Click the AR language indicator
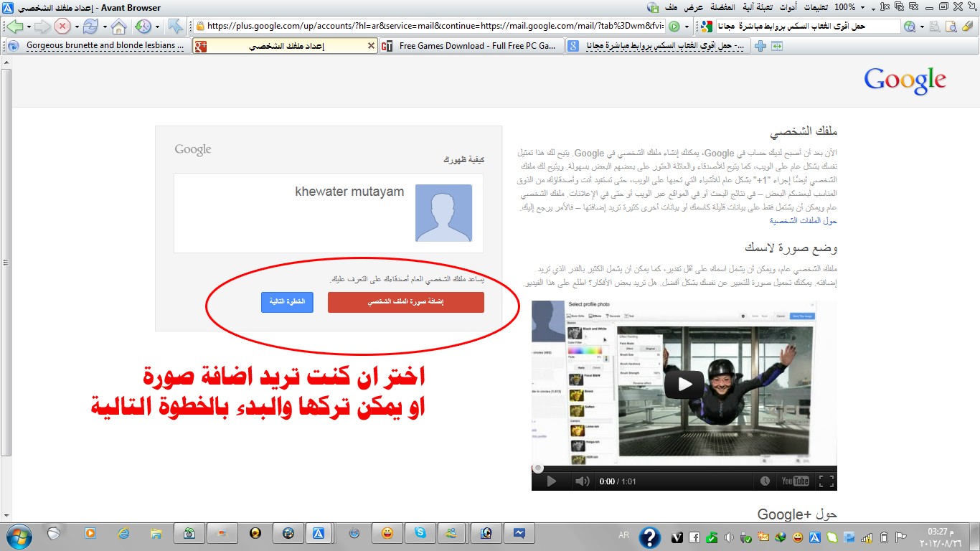980x551 pixels. coord(624,535)
